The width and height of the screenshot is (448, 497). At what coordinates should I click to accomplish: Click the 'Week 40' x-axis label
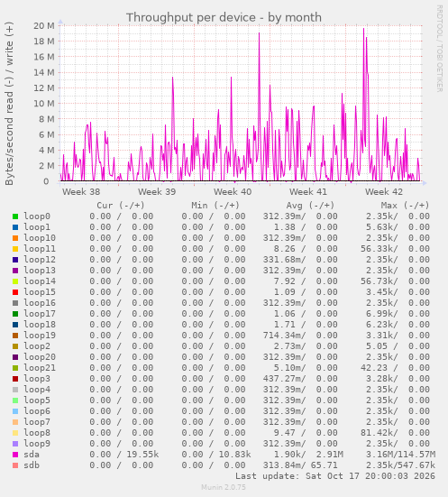click(x=233, y=192)
